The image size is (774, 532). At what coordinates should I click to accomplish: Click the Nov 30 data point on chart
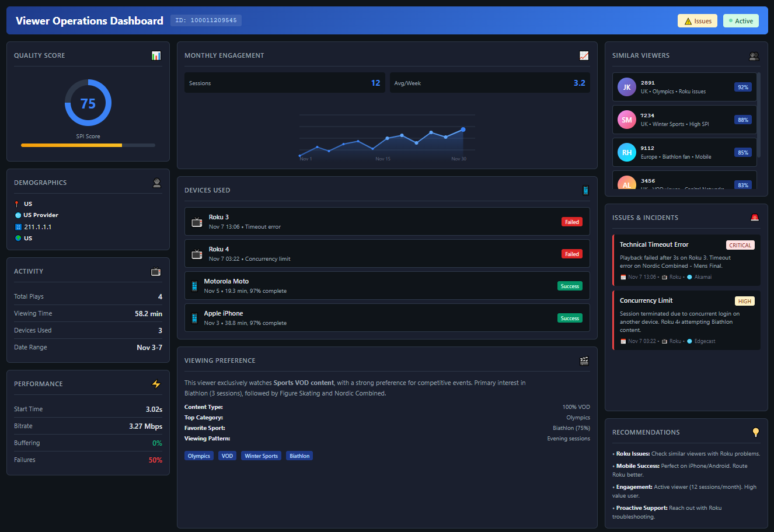[x=463, y=129]
